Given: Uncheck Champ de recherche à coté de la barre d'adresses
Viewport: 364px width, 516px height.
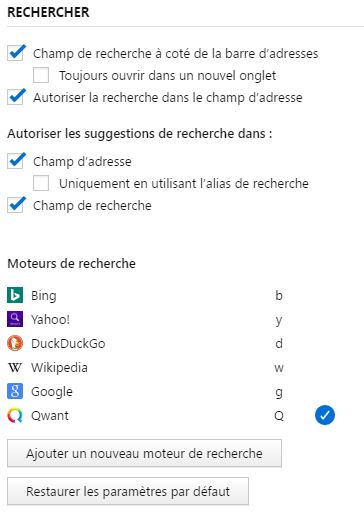Looking at the screenshot, I should tap(15, 53).
